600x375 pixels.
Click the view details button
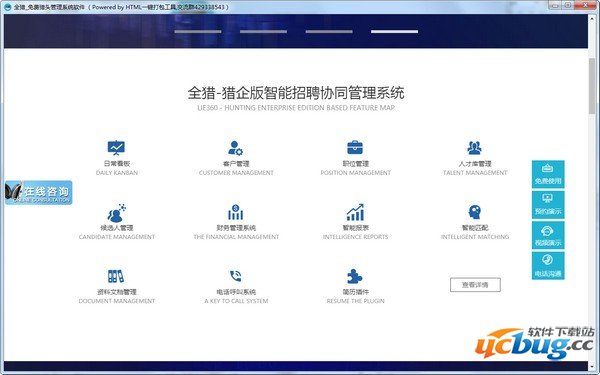[x=475, y=285]
